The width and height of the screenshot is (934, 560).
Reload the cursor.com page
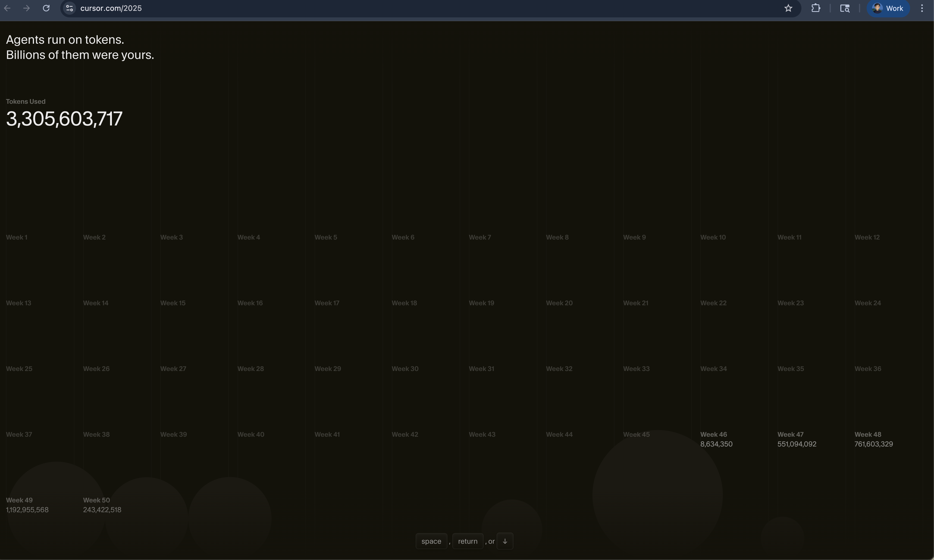[x=46, y=8]
